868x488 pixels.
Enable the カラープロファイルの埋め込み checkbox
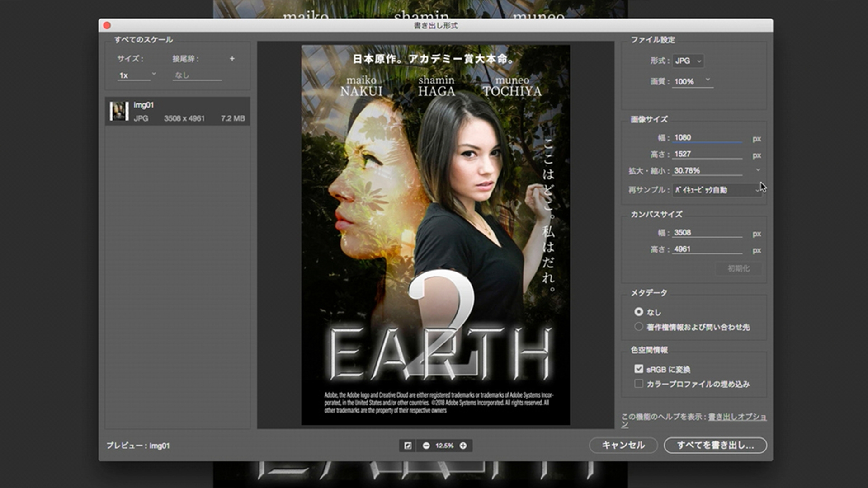(639, 384)
